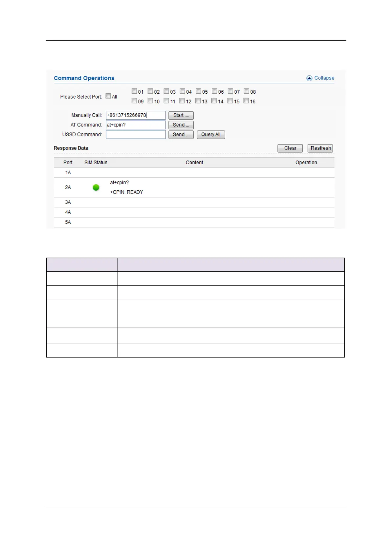This screenshot has width=392, height=554.
Task: Send the USSD command
Action: click(x=181, y=134)
